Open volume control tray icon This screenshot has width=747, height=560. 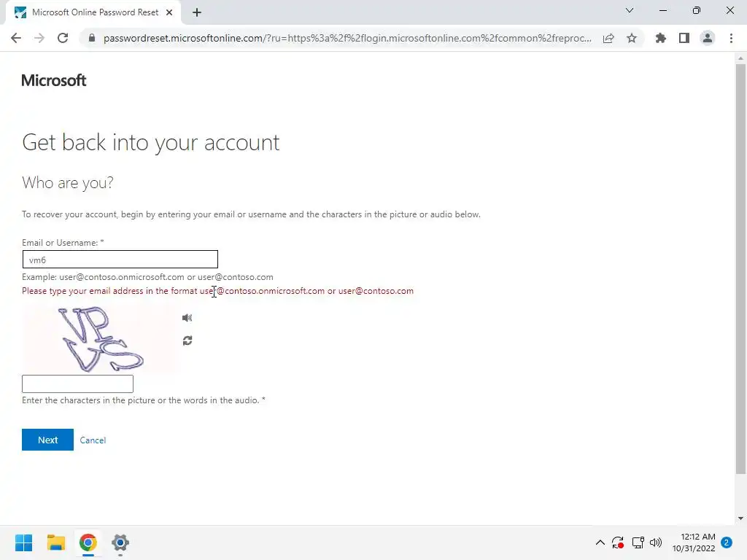tap(656, 542)
